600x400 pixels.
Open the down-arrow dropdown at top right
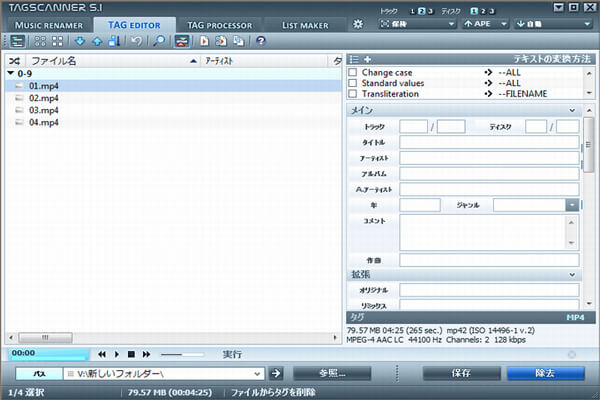pyautogui.click(x=553, y=24)
